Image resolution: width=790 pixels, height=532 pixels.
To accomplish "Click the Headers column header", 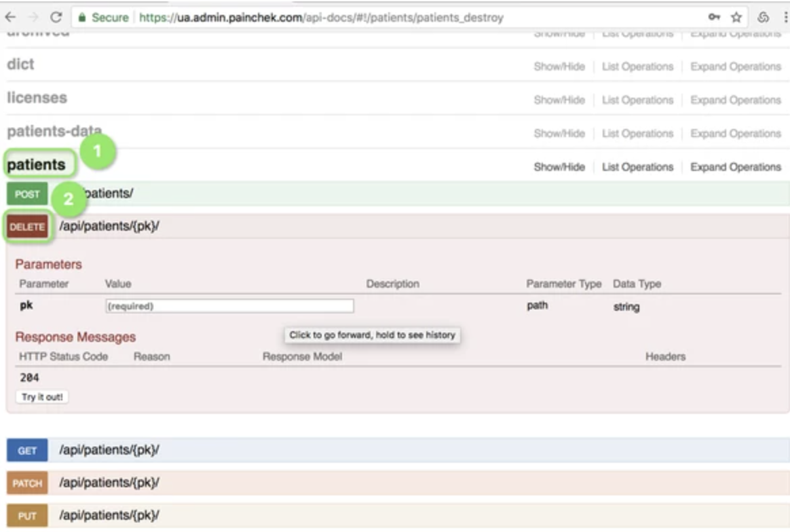I will tap(666, 357).
